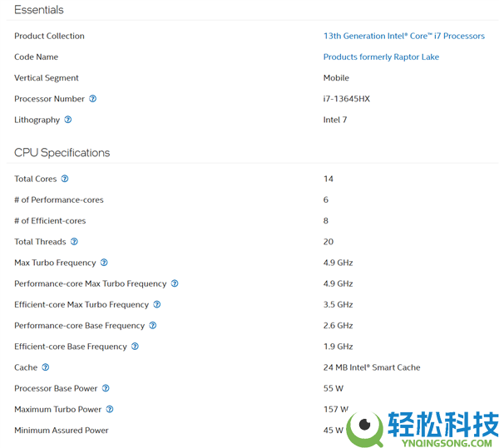Click the Processor Number label
The width and height of the screenshot is (499, 448).
coord(49,99)
